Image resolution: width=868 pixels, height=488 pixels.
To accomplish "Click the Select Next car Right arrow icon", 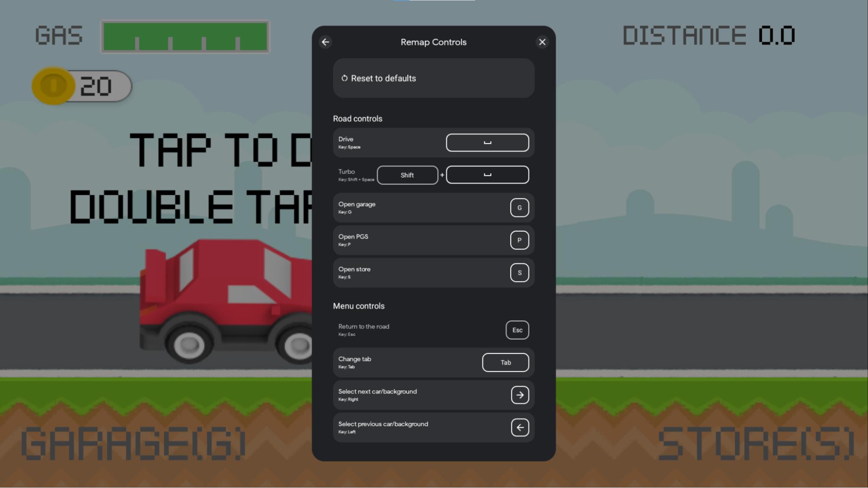I will 519,394.
